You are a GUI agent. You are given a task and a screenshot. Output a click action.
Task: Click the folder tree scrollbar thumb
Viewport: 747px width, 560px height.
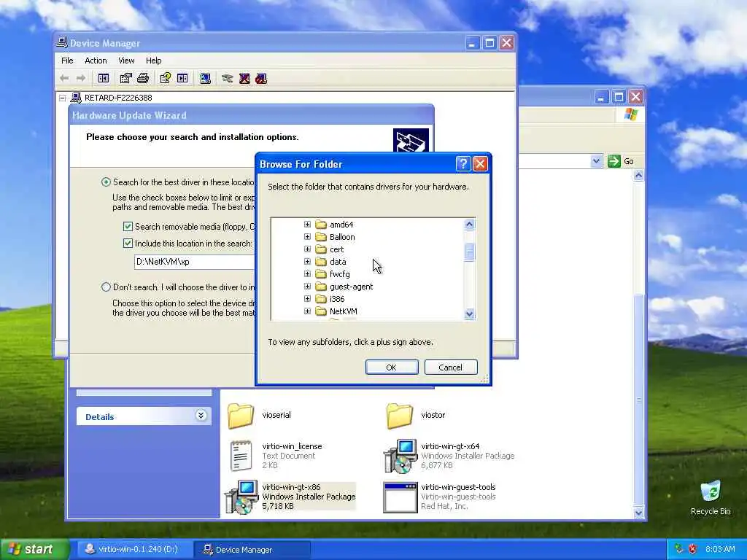pyautogui.click(x=469, y=252)
